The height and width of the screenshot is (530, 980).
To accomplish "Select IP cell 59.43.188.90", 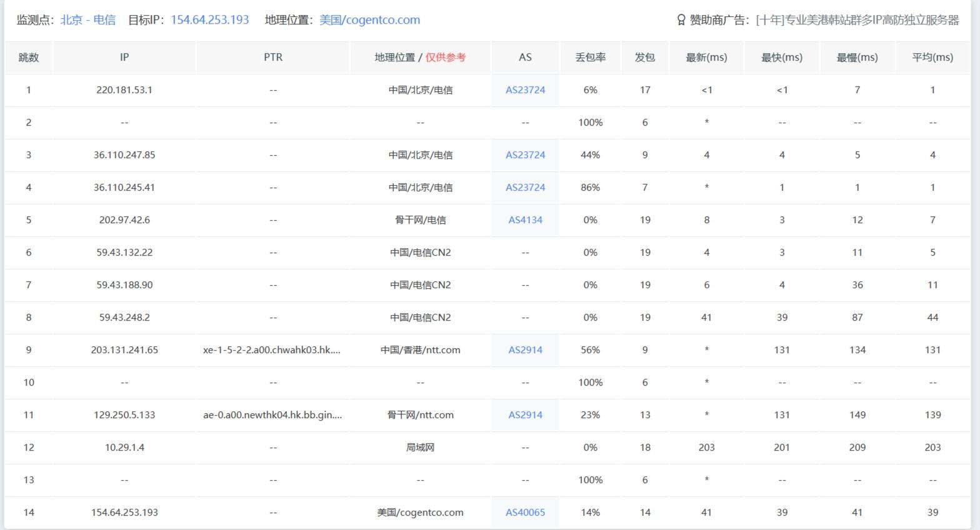I will (x=124, y=285).
